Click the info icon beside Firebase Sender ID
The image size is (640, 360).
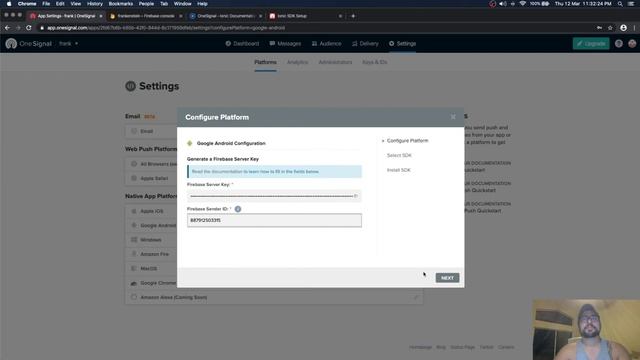click(x=238, y=209)
